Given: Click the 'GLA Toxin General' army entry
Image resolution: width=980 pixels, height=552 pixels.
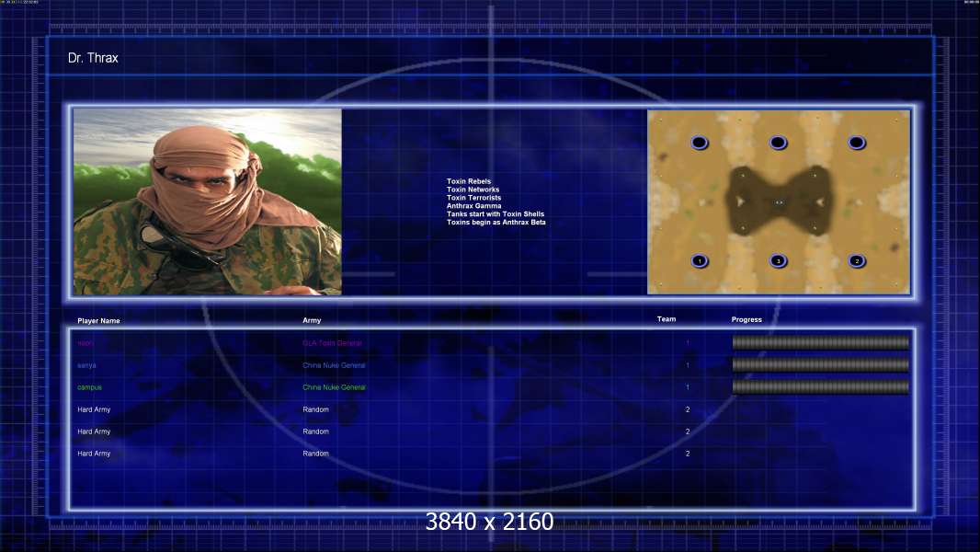Looking at the screenshot, I should [333, 342].
